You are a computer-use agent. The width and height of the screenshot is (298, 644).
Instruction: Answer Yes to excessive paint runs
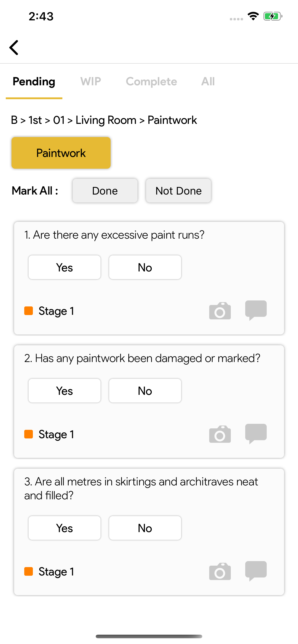tap(65, 267)
